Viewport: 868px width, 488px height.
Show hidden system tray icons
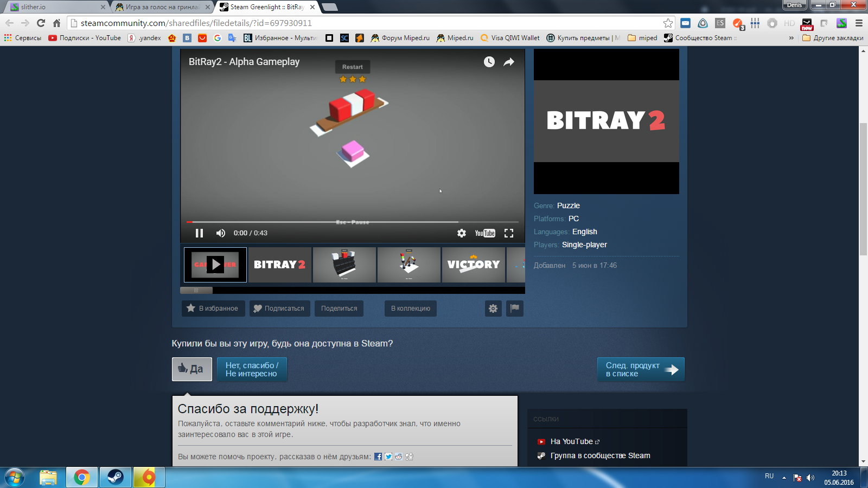pyautogui.click(x=784, y=477)
